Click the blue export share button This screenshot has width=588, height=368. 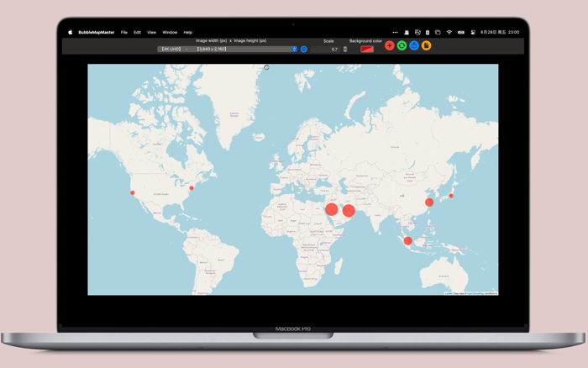(414, 45)
